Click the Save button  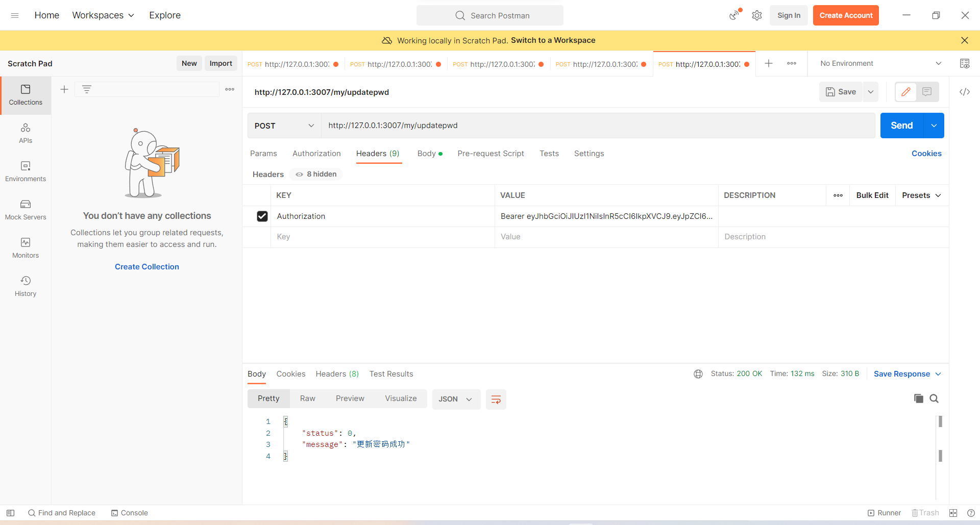click(x=841, y=92)
